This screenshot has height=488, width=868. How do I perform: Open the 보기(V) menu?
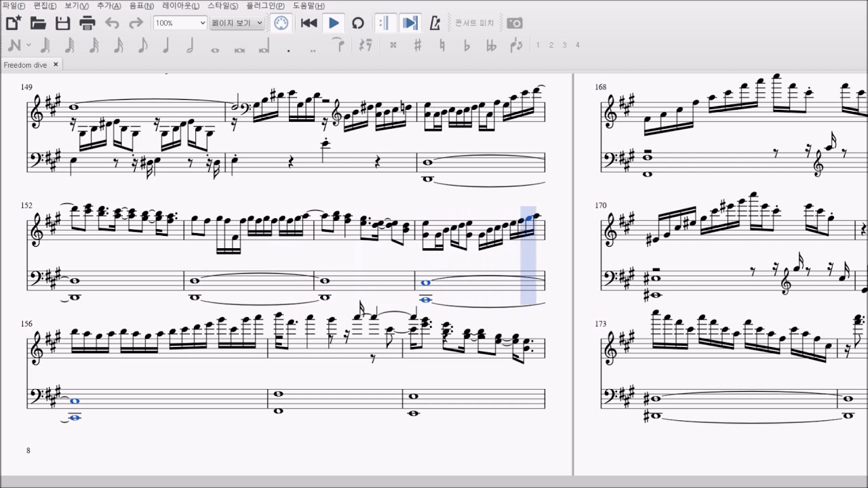click(x=77, y=5)
